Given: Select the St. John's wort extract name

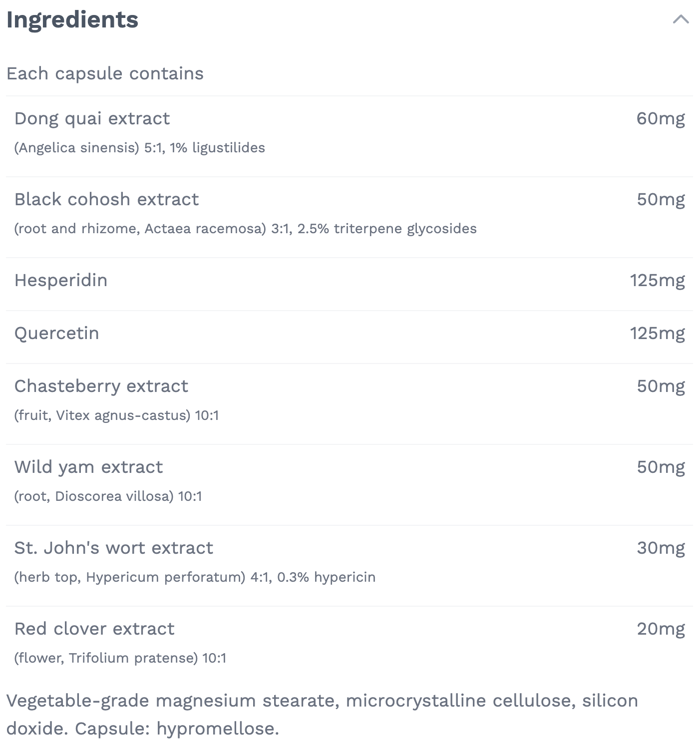Looking at the screenshot, I should tap(114, 548).
